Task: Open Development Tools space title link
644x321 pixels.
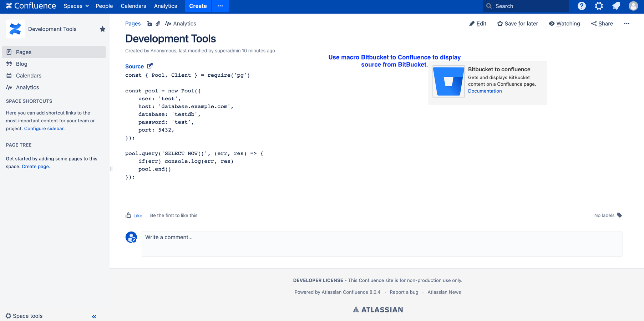Action: pyautogui.click(x=52, y=29)
